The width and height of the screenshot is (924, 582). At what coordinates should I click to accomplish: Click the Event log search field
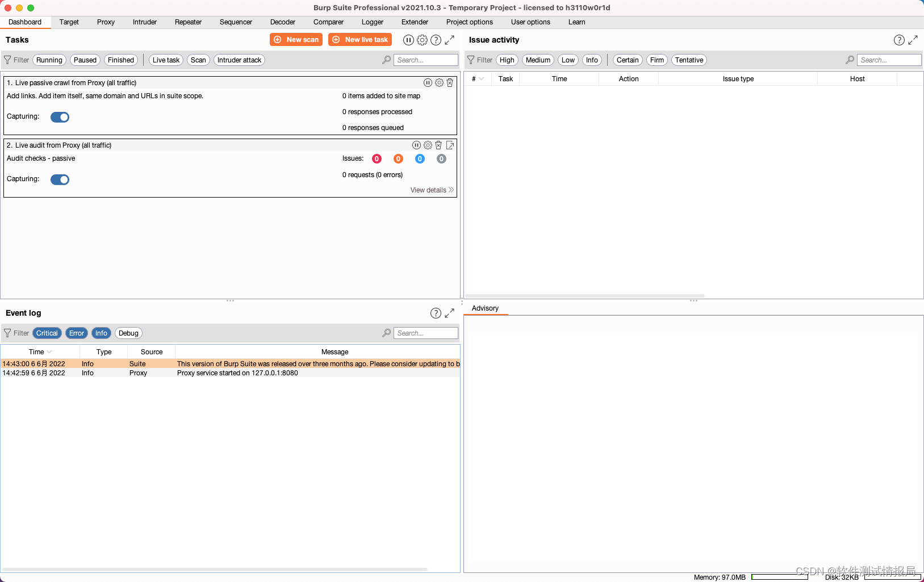(426, 333)
